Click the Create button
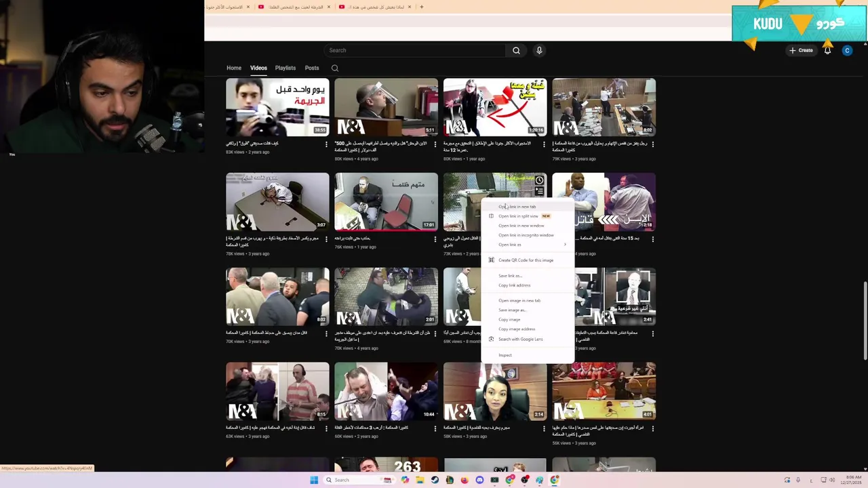868x488 pixels. tap(801, 50)
